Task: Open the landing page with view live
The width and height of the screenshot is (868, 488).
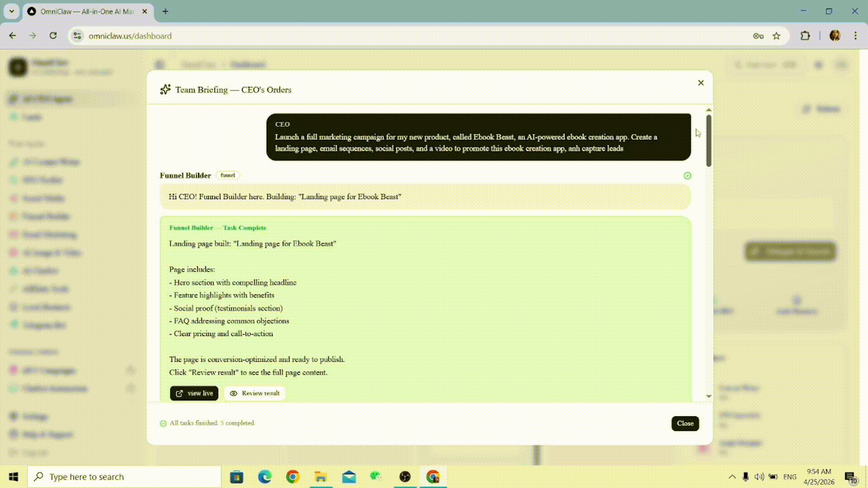Action: (x=194, y=393)
